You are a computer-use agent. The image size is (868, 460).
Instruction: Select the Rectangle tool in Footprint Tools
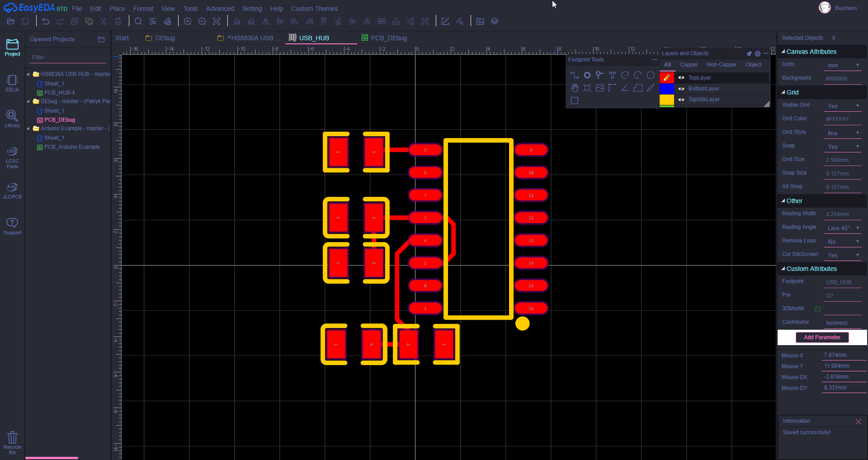(574, 101)
